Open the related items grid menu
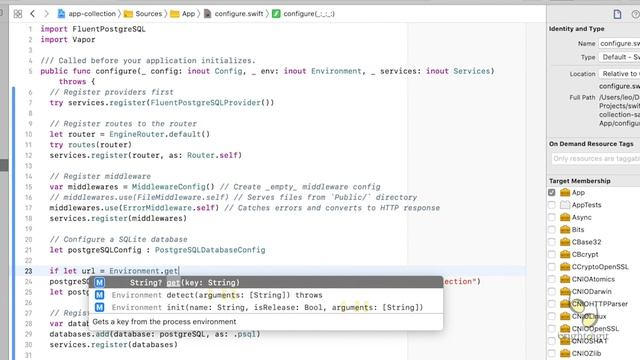 (18, 14)
